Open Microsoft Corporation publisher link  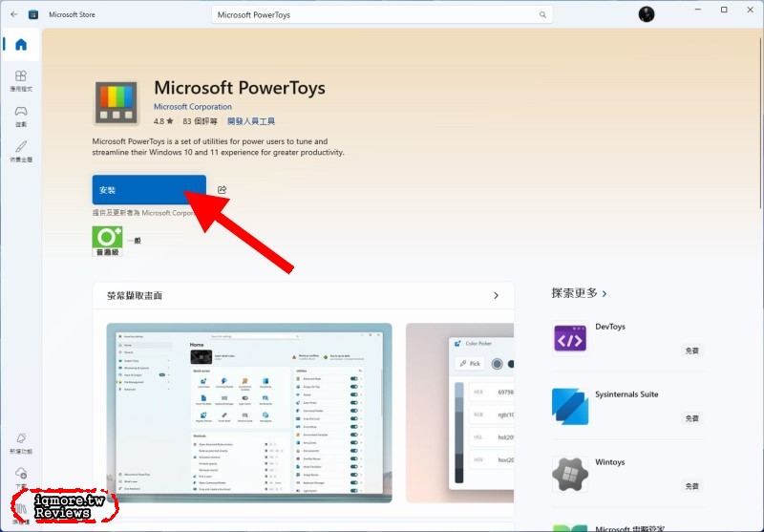[193, 107]
